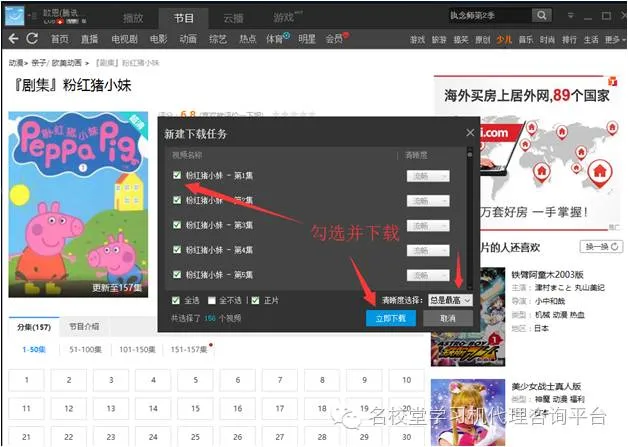Switch to 游戏 tab

tap(284, 18)
